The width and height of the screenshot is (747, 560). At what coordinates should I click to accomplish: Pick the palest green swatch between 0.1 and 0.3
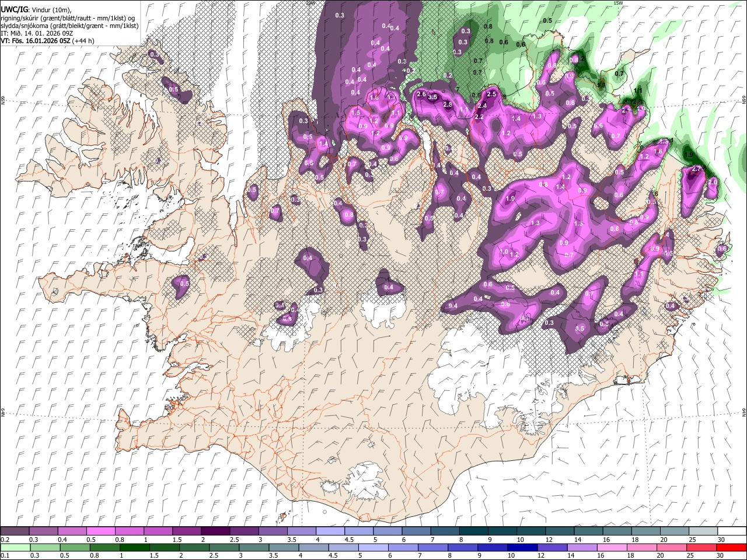(x=16, y=548)
